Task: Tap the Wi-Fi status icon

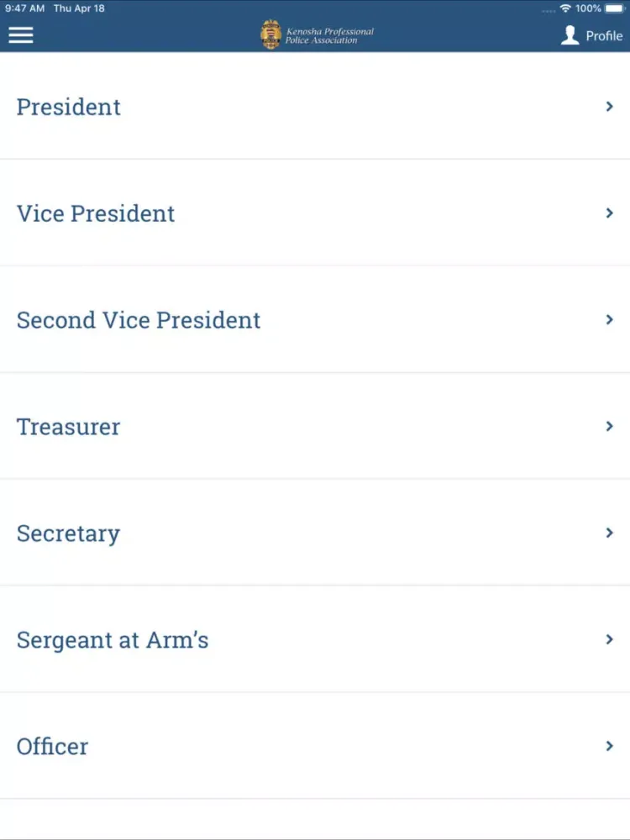Action: 565,8
